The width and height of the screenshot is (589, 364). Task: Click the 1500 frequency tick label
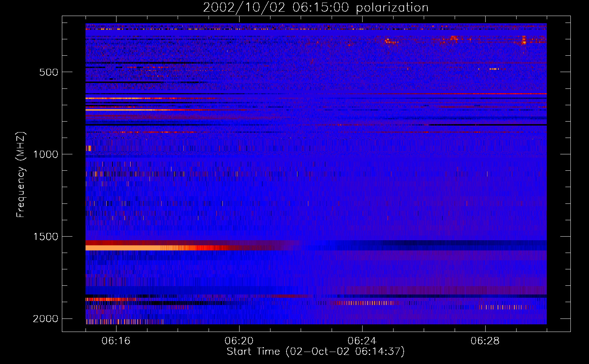pyautogui.click(x=46, y=237)
